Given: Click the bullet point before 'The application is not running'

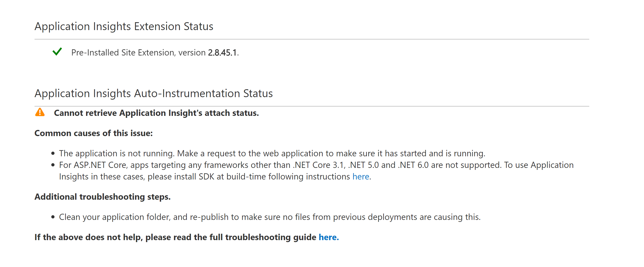Looking at the screenshot, I should (x=53, y=154).
